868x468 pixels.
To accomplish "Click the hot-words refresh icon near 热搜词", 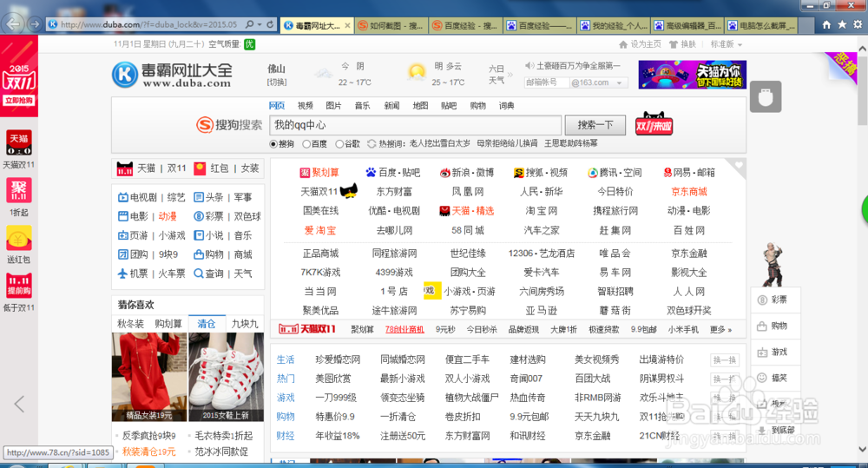I will click(372, 143).
